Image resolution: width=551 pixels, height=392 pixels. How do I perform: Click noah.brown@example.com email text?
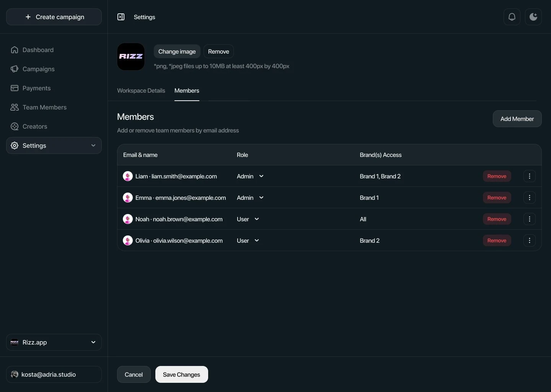pos(188,219)
